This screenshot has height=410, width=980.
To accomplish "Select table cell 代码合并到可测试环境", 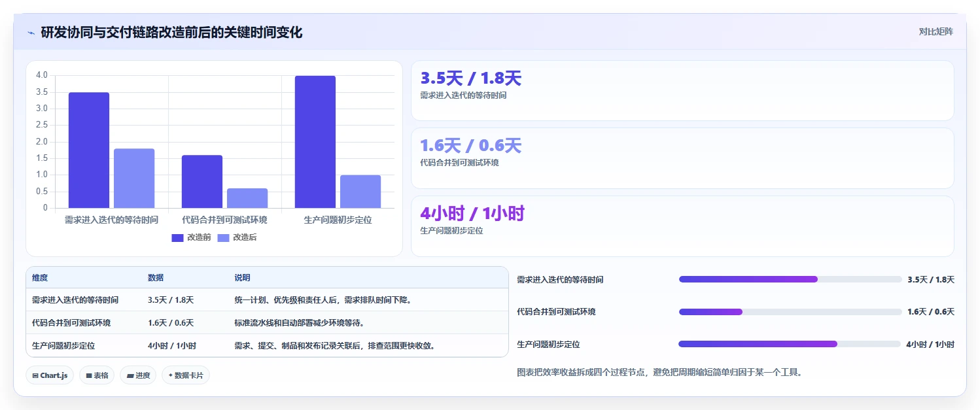I will click(x=71, y=323).
